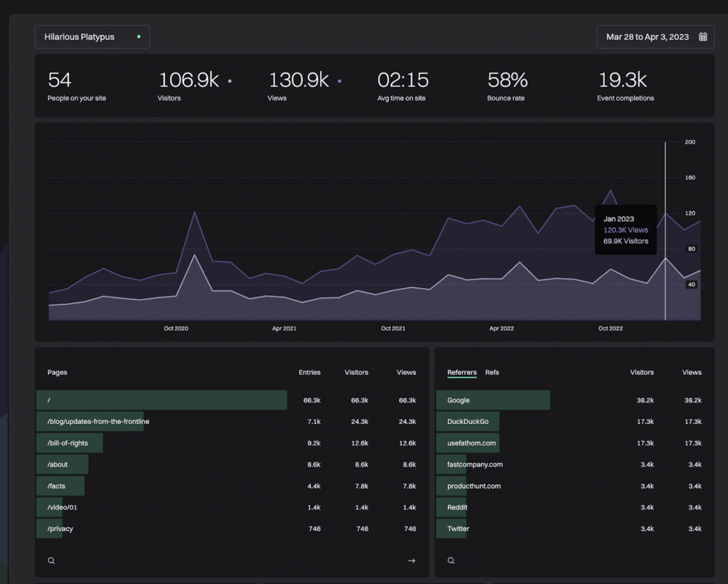Click the 54 People on your site stat
Screen dimensions: 728x584
[77, 86]
